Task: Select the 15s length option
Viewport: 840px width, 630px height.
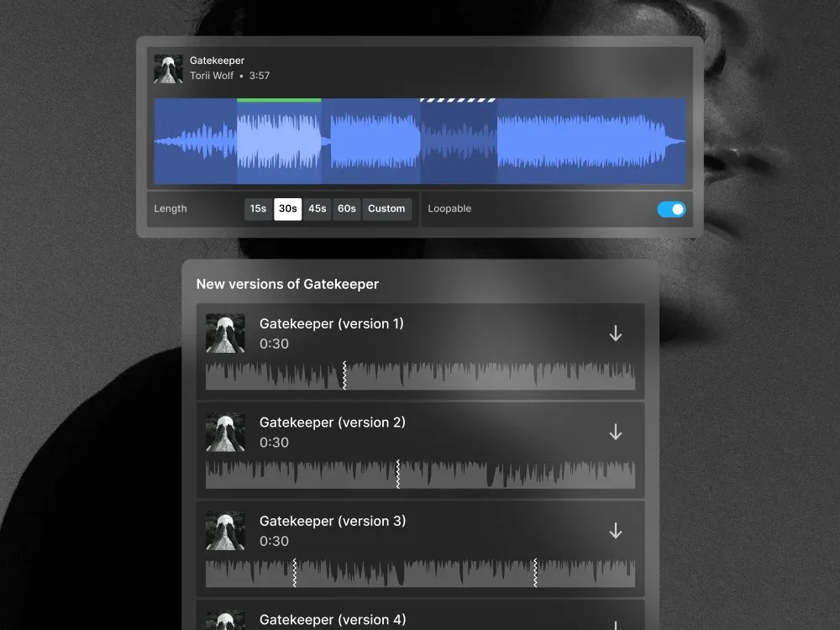Action: click(x=258, y=209)
